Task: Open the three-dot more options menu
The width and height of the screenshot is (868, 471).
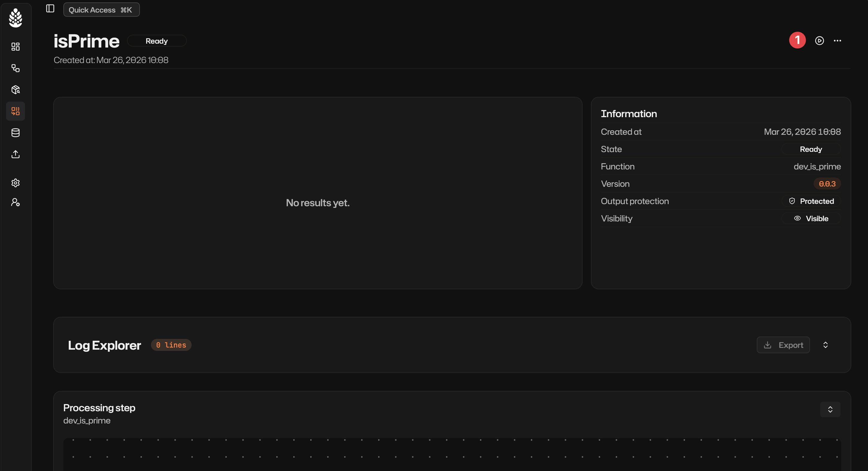Action: click(837, 41)
